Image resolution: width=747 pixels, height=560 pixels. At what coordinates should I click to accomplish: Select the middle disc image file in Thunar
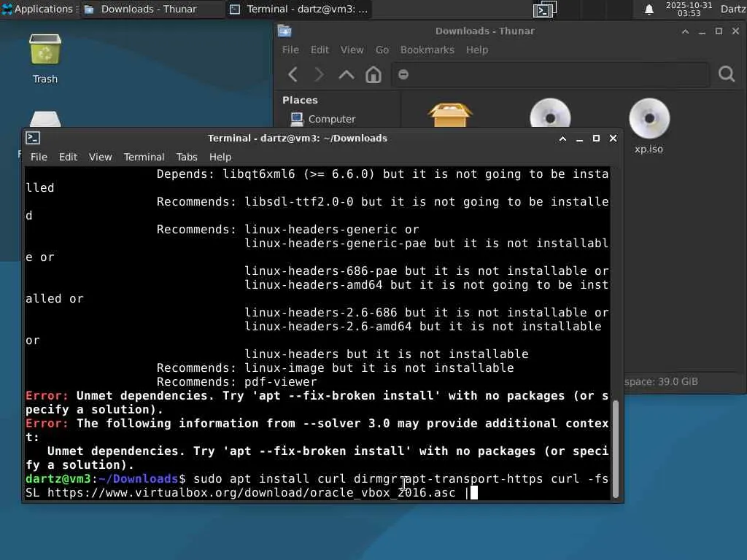[x=550, y=113]
